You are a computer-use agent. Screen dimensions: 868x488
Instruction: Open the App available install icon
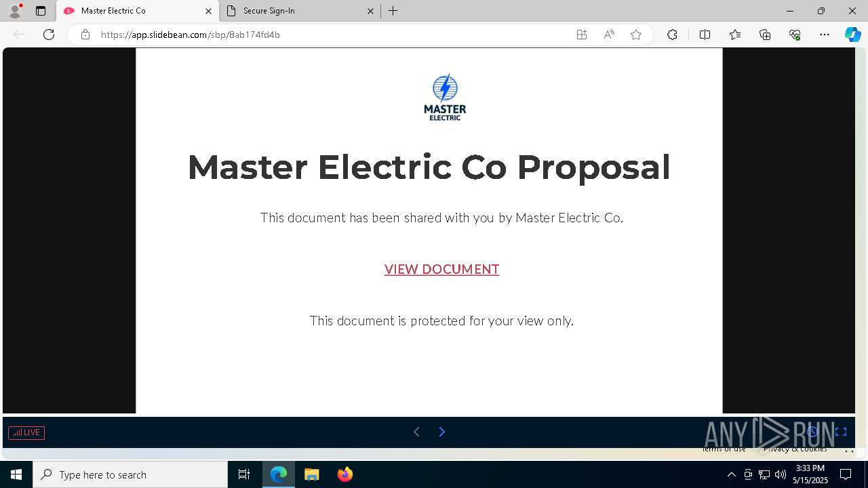pos(581,35)
